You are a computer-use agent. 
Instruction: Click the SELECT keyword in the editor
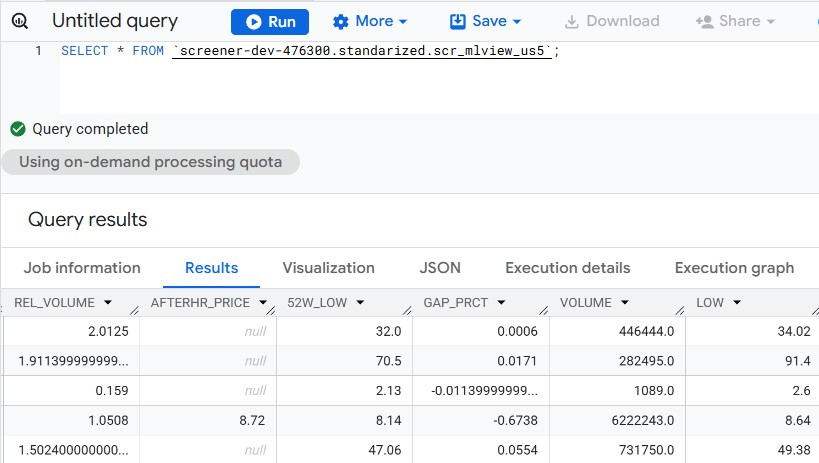point(85,51)
